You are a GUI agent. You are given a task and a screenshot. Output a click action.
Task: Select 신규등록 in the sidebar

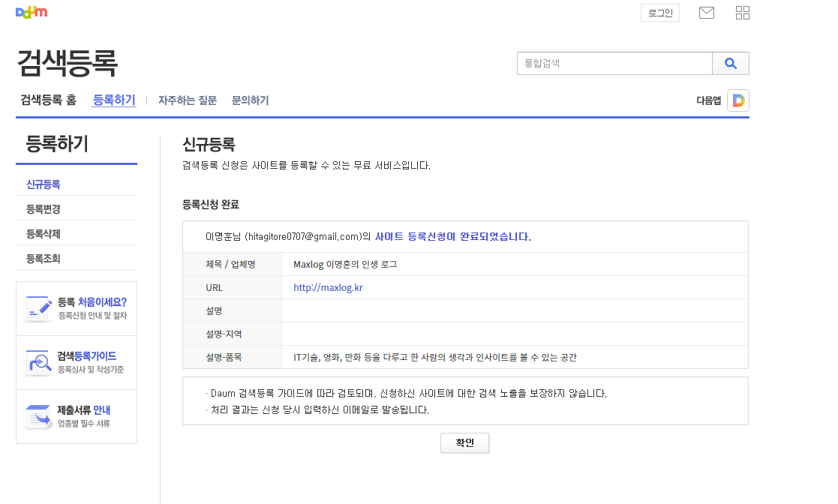coord(44,184)
